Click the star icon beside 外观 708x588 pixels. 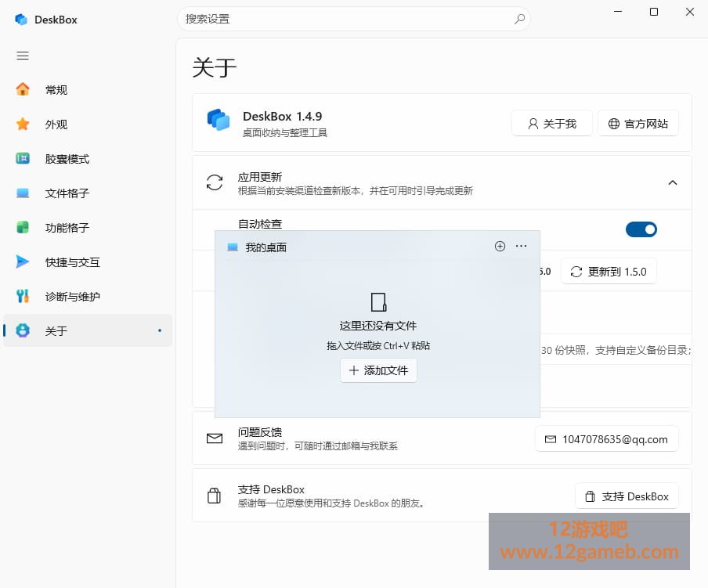coord(23,124)
